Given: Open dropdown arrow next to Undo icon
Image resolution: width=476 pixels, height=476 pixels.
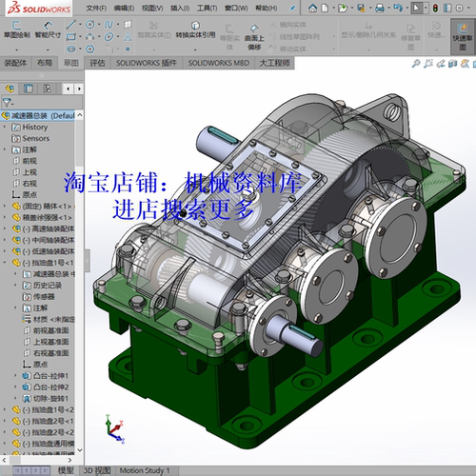Looking at the screenshot, I should pyautogui.click(x=407, y=9).
